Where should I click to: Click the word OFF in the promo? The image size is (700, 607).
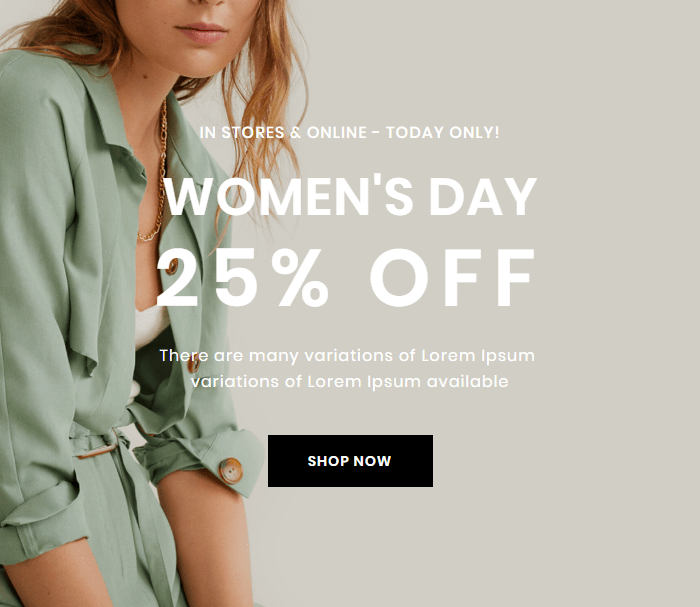click(453, 279)
